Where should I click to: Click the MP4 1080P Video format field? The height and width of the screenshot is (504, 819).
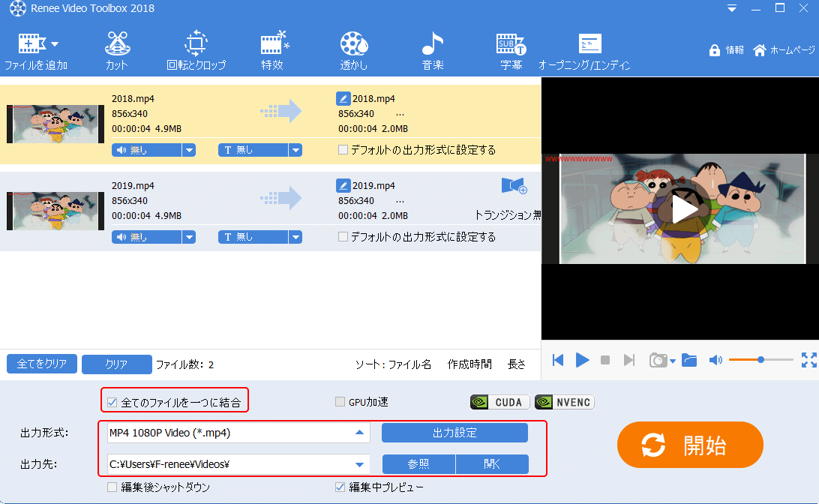coord(238,433)
